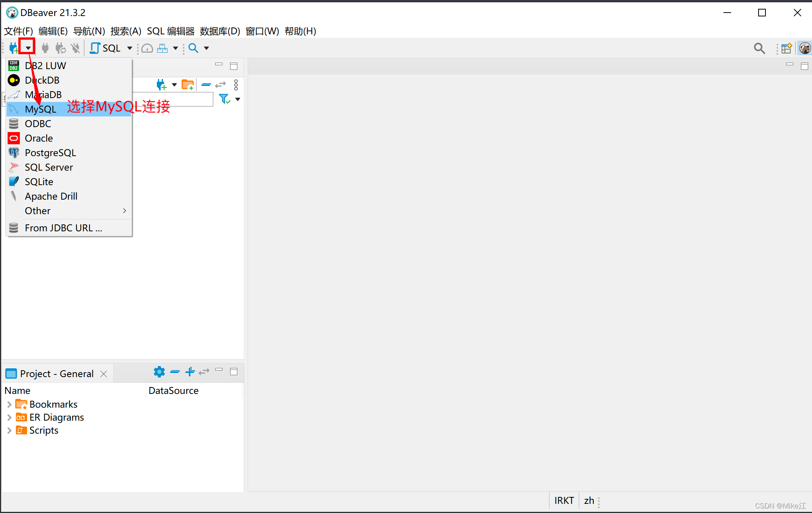Click the red Oracle icon
The width and height of the screenshot is (812, 513).
[x=14, y=138]
